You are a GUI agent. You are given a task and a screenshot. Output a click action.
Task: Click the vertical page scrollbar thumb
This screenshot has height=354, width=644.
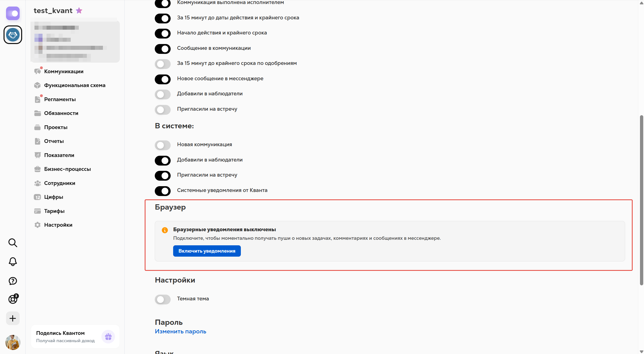tap(641, 200)
